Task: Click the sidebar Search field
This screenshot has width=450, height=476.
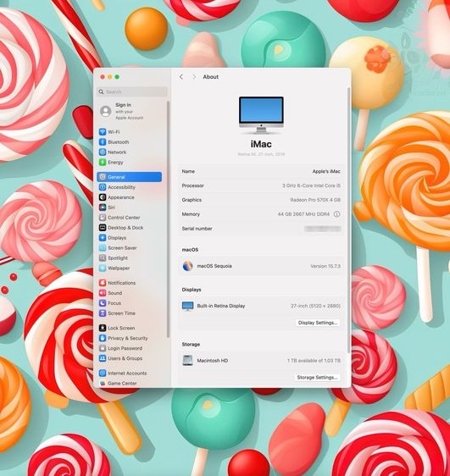Action: pos(132,91)
